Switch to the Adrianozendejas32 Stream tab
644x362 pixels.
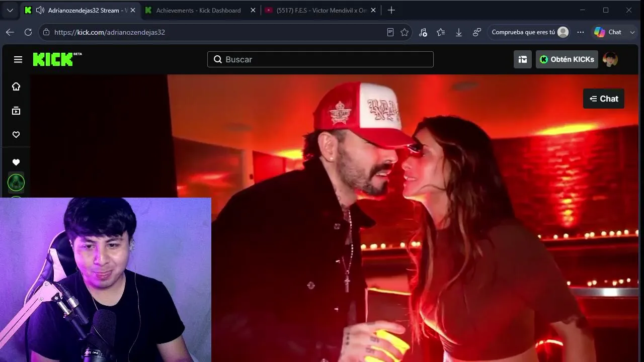point(79,10)
